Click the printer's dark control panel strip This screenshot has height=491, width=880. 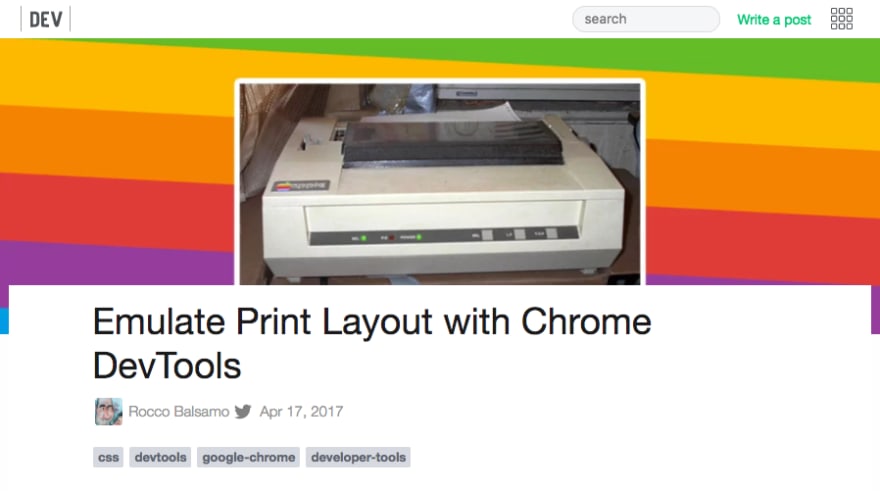(443, 236)
